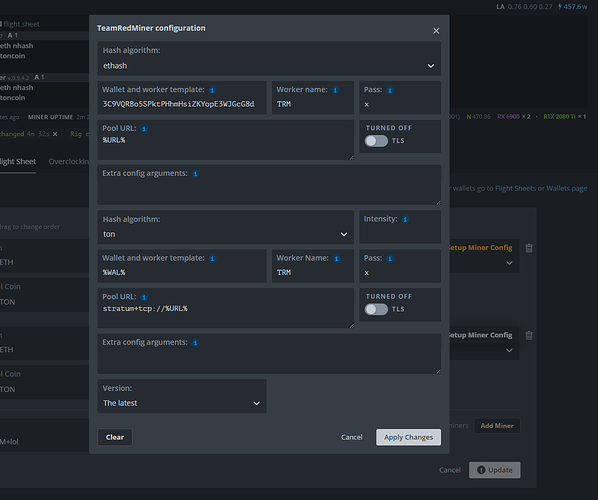Click the Add Miner button
598x500 pixels.
(x=497, y=426)
